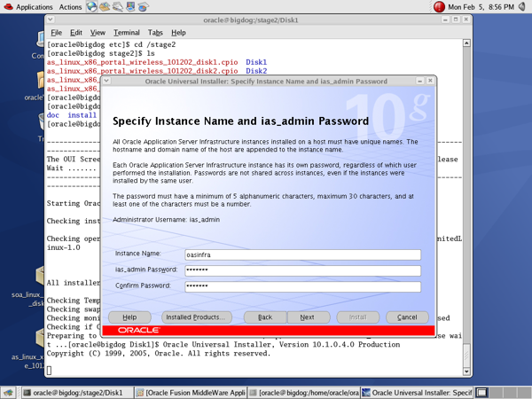The width and height of the screenshot is (532, 399).
Task: Open installer dialog window menu arrow
Action: click(106, 81)
